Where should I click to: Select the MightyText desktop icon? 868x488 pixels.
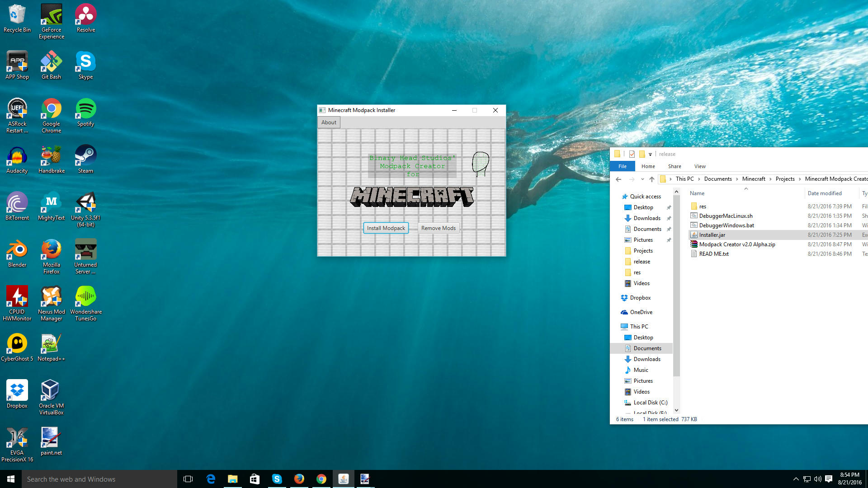pos(52,206)
